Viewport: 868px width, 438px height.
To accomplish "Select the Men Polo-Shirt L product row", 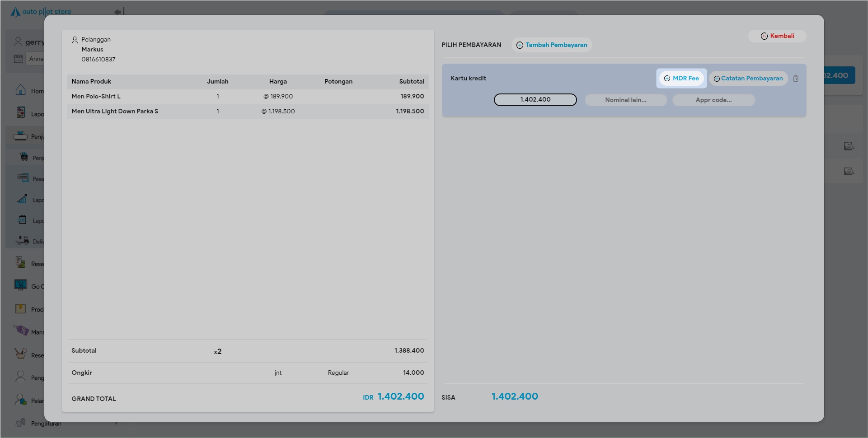I will (247, 97).
